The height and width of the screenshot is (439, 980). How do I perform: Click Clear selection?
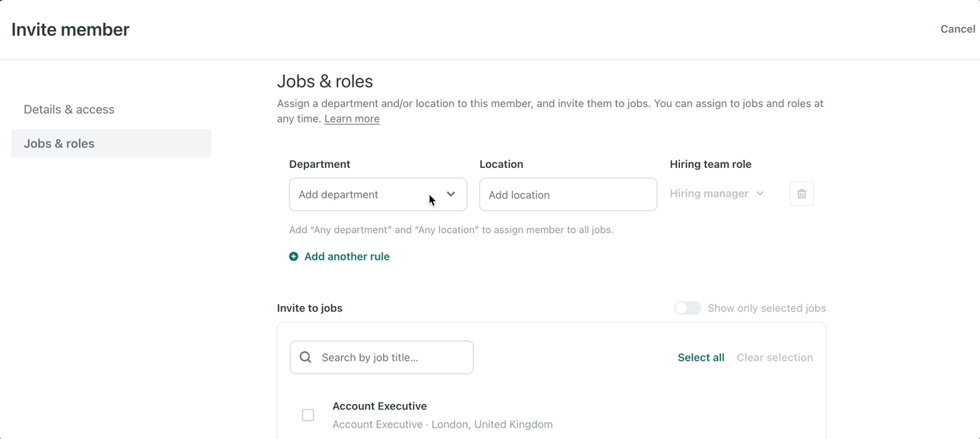coord(774,358)
